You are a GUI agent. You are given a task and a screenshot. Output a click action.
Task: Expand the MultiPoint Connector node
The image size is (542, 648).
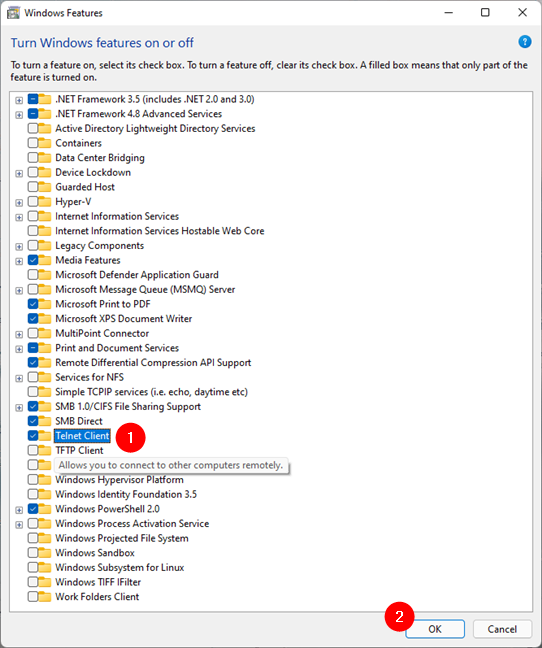pos(19,334)
